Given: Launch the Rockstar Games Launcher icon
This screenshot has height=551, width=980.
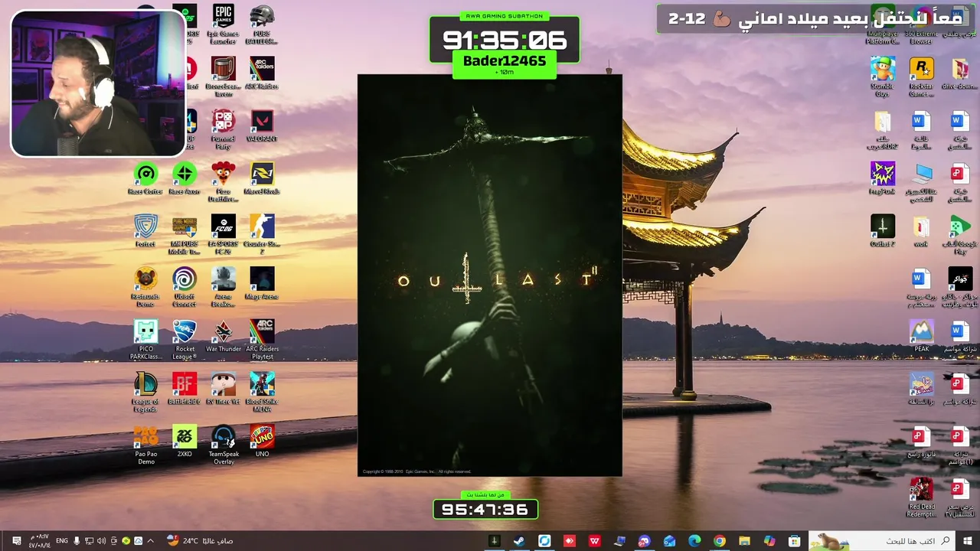Looking at the screenshot, I should 921,77.
